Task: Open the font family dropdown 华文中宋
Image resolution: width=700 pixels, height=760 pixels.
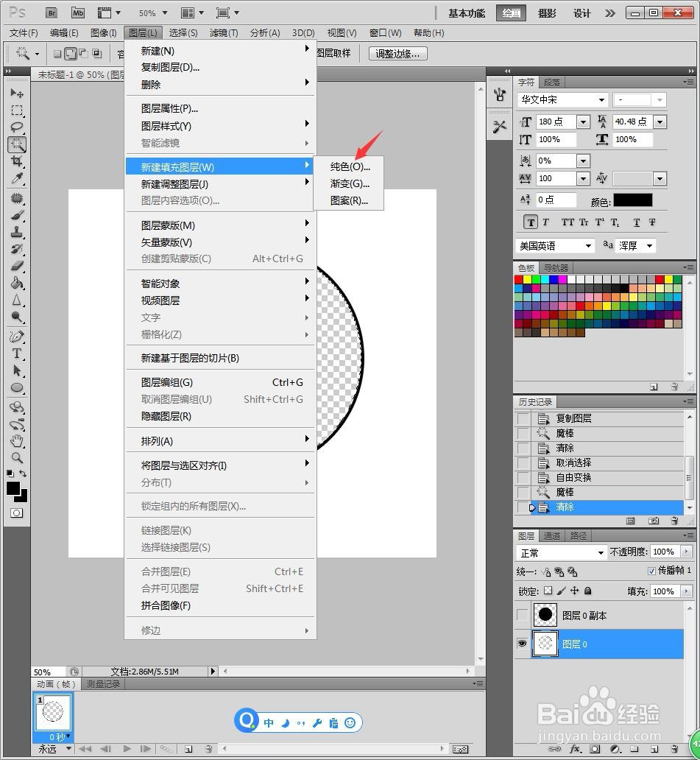Action: [601, 100]
